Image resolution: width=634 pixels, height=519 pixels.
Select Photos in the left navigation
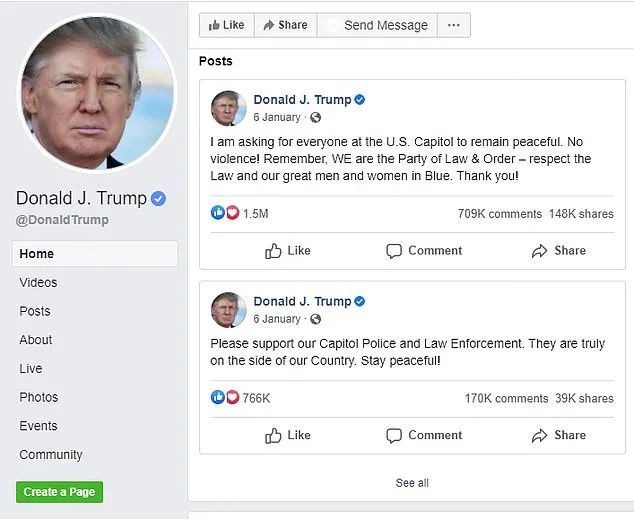(38, 397)
